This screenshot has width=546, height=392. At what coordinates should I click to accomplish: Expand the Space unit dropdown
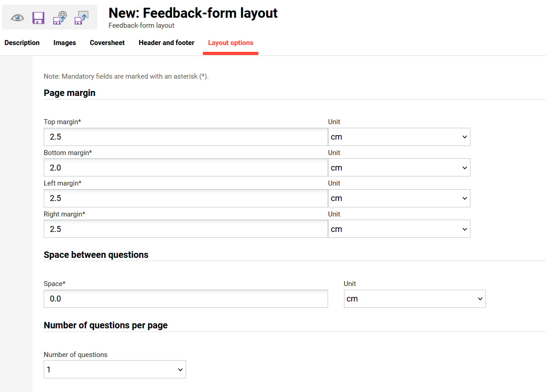tap(415, 299)
